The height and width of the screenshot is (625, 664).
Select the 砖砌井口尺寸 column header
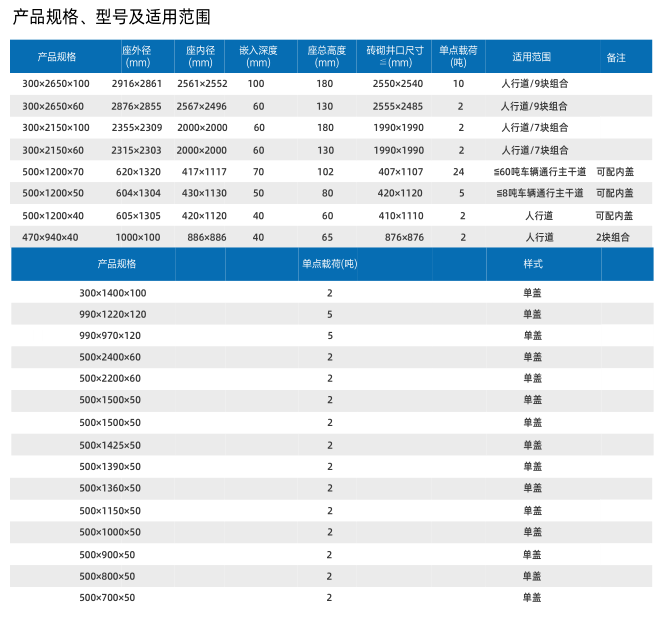point(394,56)
